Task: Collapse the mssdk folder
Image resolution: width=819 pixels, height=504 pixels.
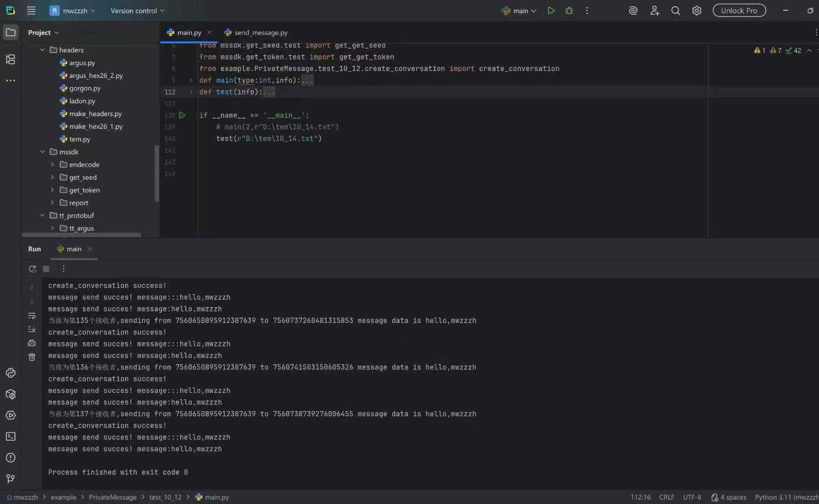Action: (42, 152)
